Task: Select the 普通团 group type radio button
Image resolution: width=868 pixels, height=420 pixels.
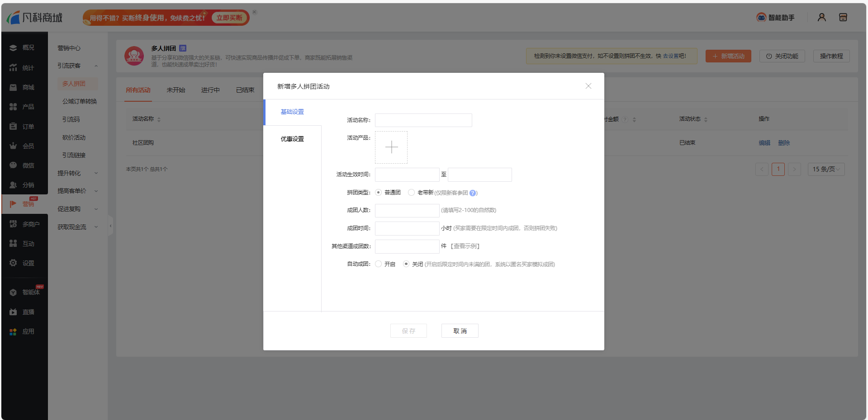Action: 378,192
